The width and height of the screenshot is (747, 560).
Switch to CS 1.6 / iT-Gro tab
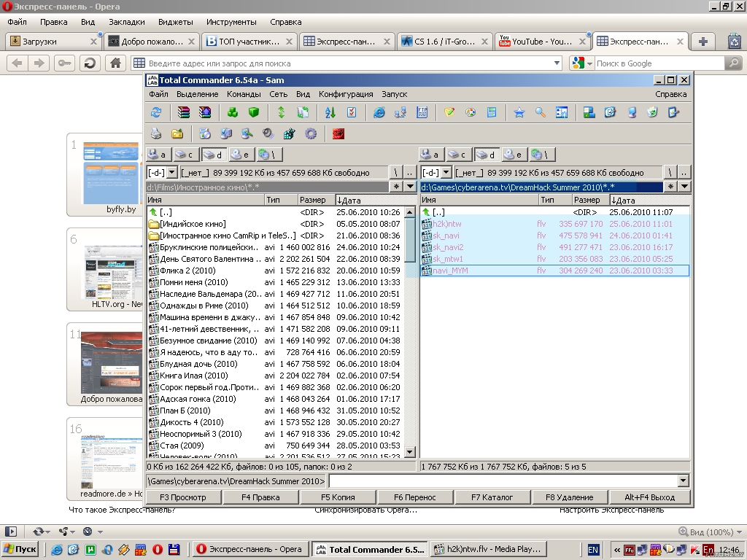pos(444,42)
